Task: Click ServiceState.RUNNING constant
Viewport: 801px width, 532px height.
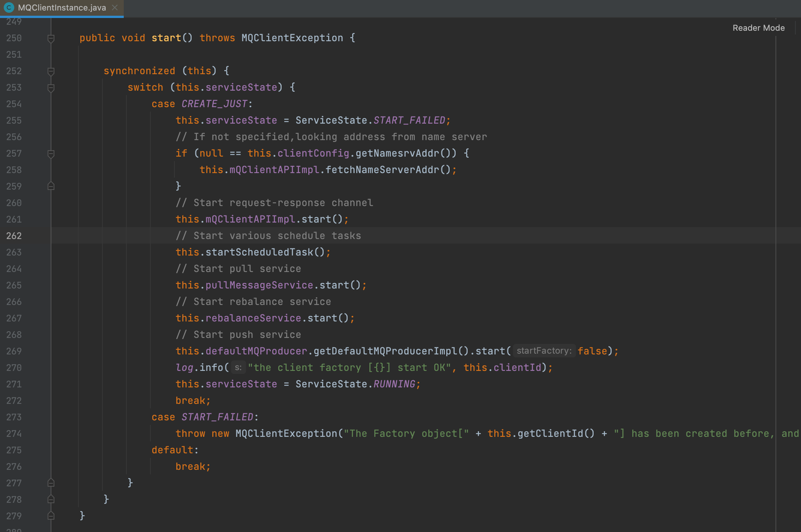Action: [355, 384]
